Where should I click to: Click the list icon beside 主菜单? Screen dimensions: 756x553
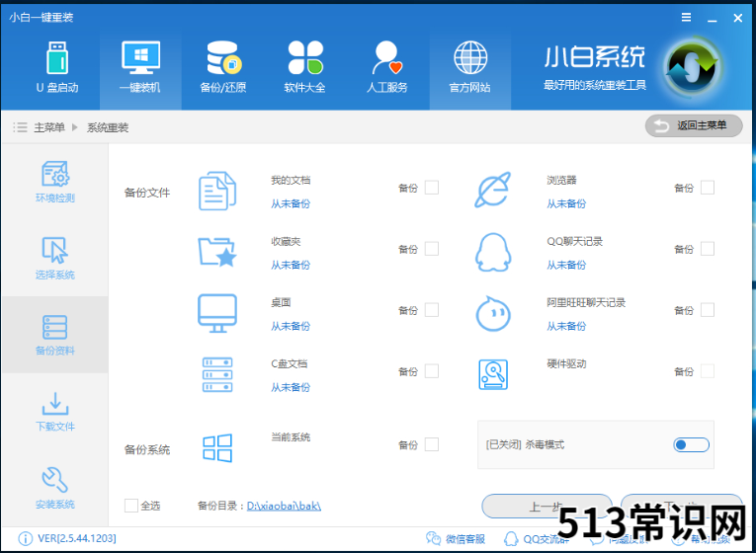pos(20,127)
